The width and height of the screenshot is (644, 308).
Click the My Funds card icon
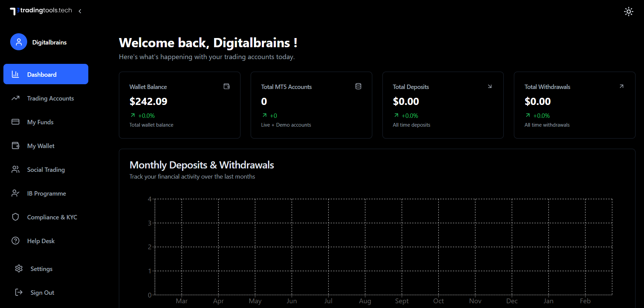click(16, 122)
